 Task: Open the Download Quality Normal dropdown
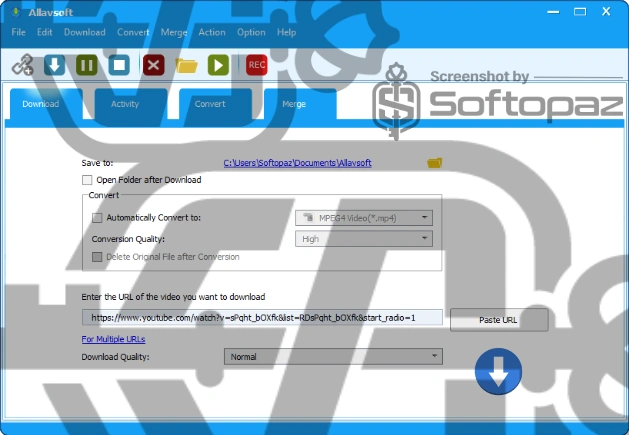pyautogui.click(x=333, y=357)
